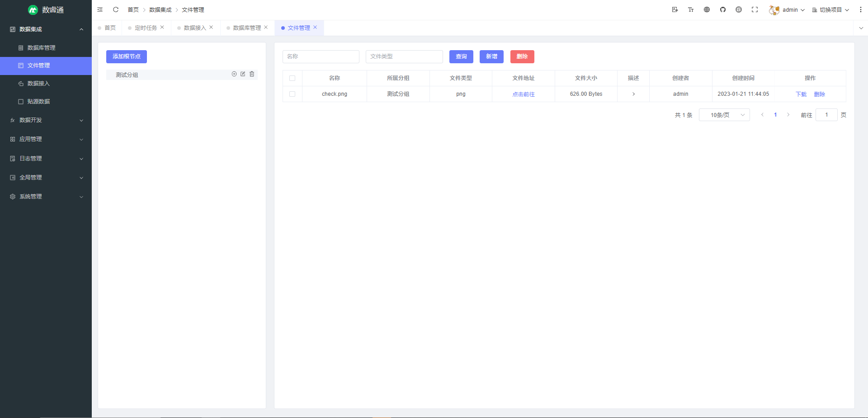Tick the select-all checkbox in table header

point(292,78)
